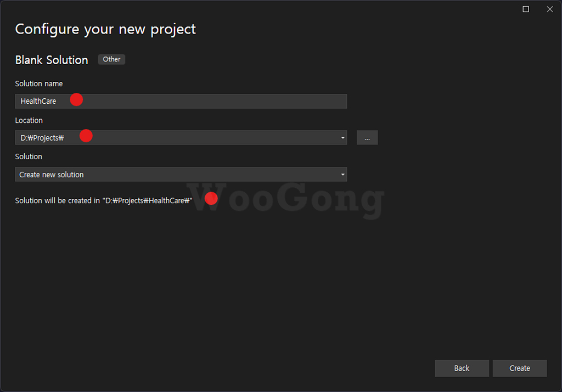Open the 'Create new solution' combo box
Screen dimensions: 562x392
pos(181,174)
